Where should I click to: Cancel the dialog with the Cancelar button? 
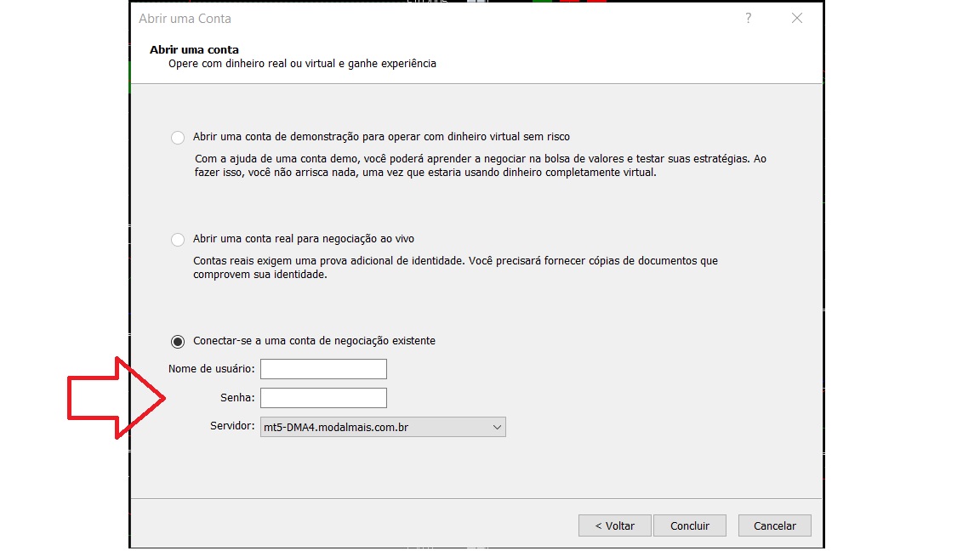774,525
